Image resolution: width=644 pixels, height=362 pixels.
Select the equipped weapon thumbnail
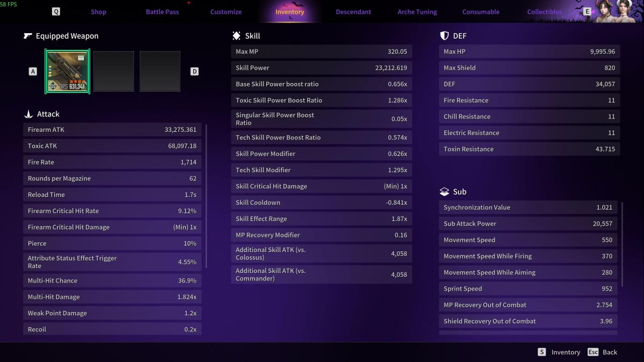[x=67, y=70]
